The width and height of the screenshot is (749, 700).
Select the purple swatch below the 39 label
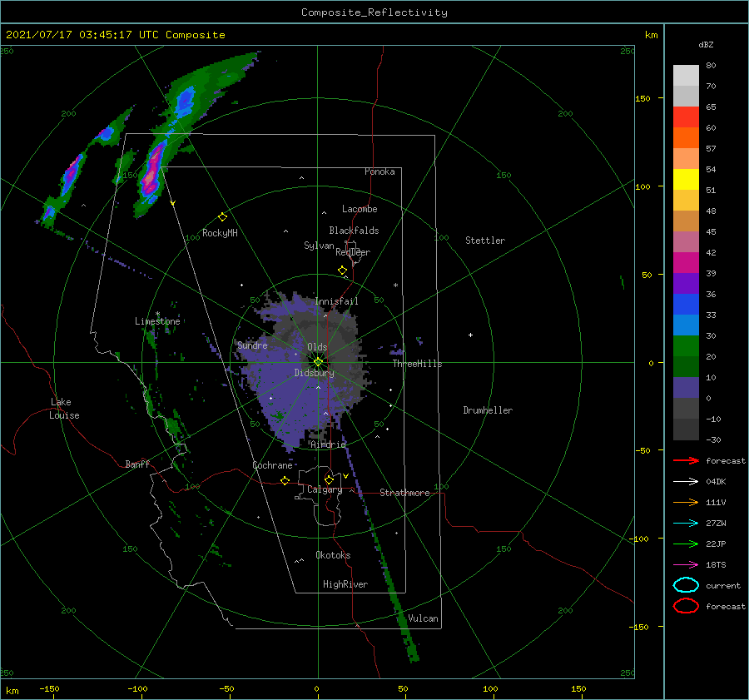point(686,283)
